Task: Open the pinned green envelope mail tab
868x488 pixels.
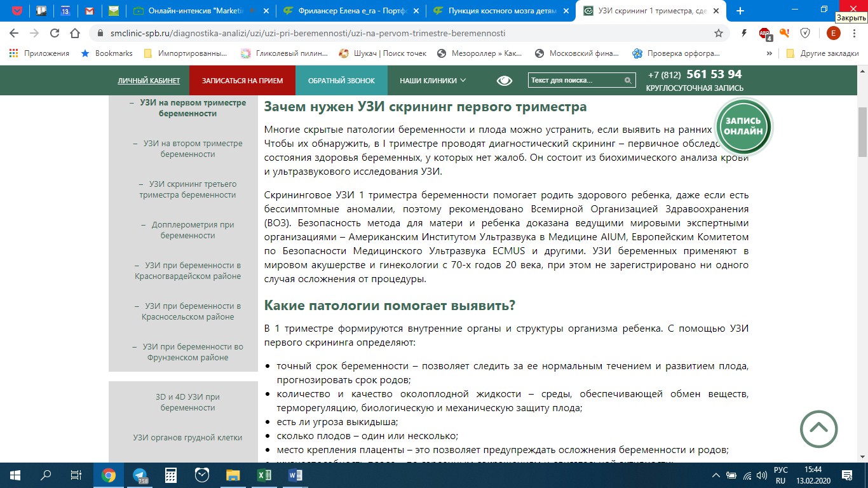Action: pyautogui.click(x=114, y=11)
